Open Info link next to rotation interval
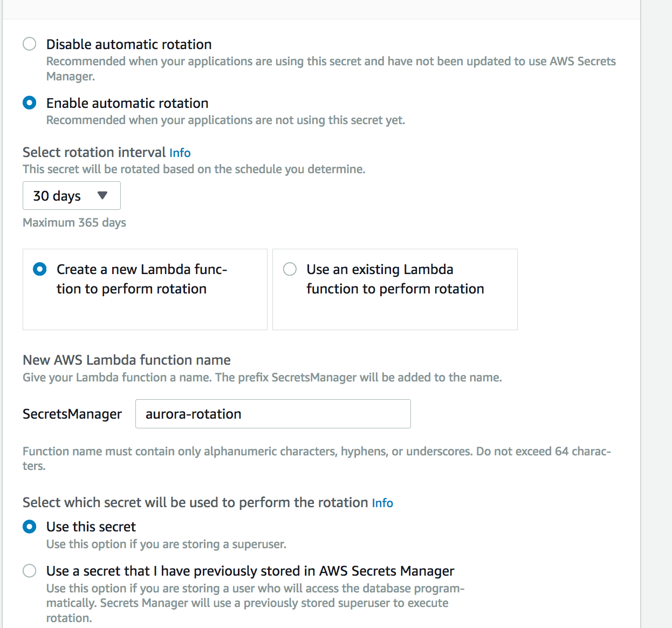 coord(180,153)
